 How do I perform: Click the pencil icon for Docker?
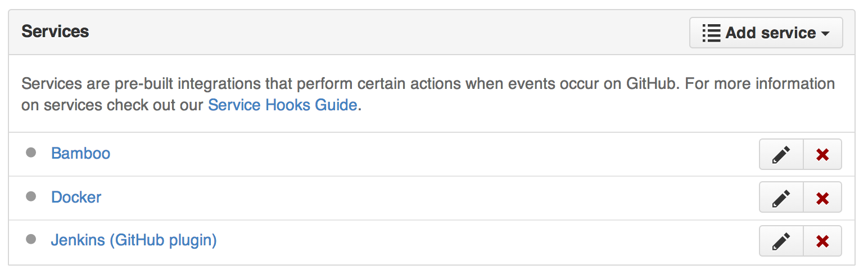(x=781, y=198)
